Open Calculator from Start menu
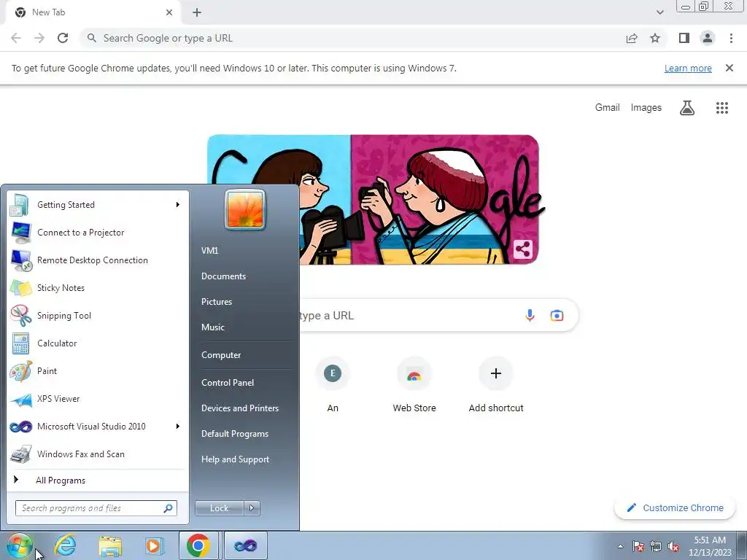Viewport: 747px width, 560px height. click(97, 343)
